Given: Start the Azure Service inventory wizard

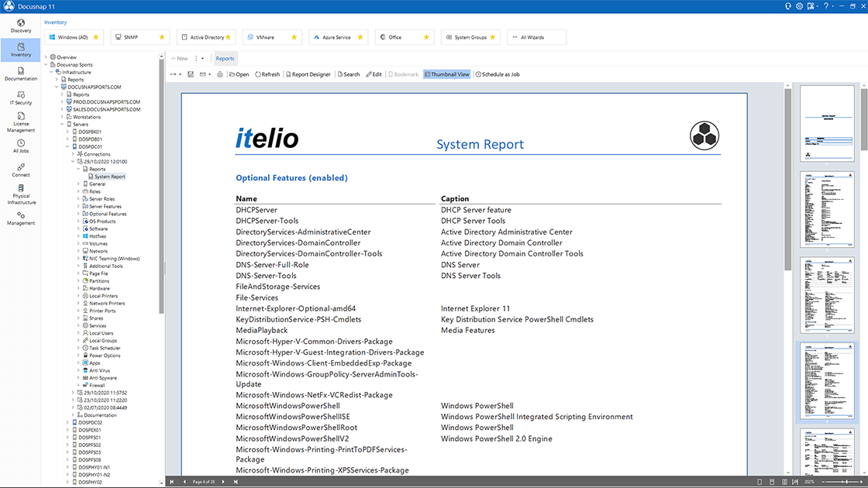Looking at the screenshot, I should pyautogui.click(x=336, y=37).
